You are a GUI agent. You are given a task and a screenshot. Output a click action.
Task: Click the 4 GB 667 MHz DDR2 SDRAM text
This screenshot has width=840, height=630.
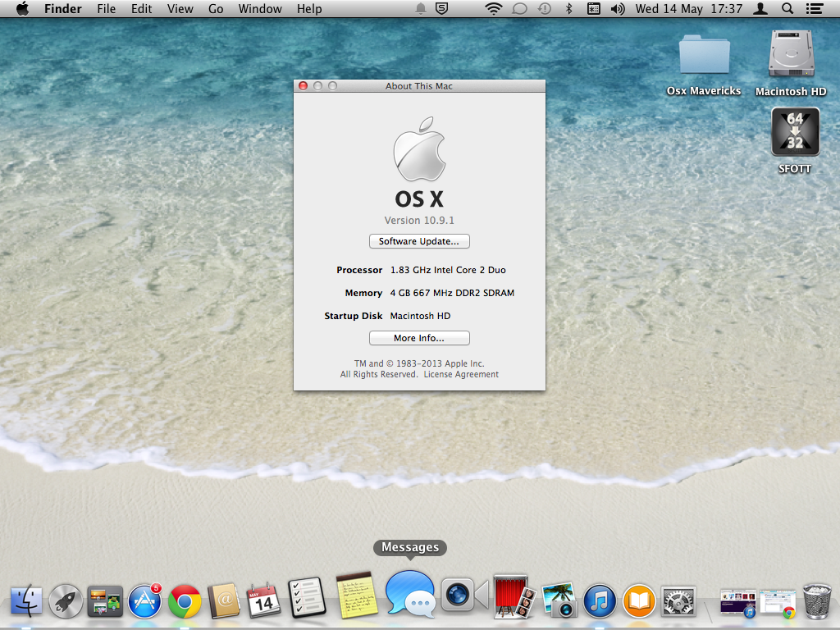click(x=452, y=293)
